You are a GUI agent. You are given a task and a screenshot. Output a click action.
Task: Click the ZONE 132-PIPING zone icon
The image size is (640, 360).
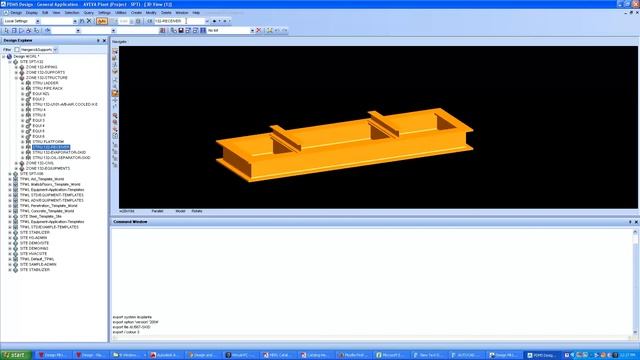pos(22,67)
